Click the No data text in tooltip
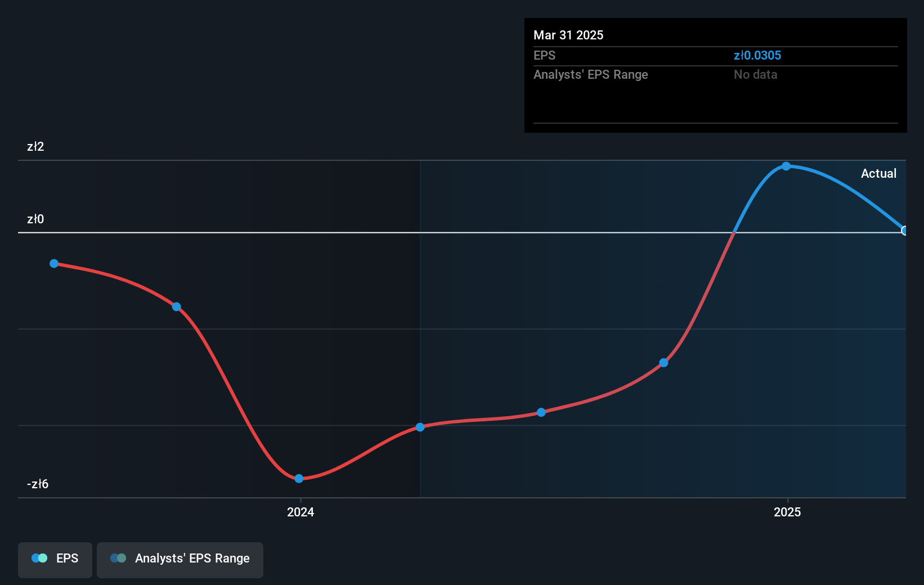The width and height of the screenshot is (924, 585). tap(755, 74)
